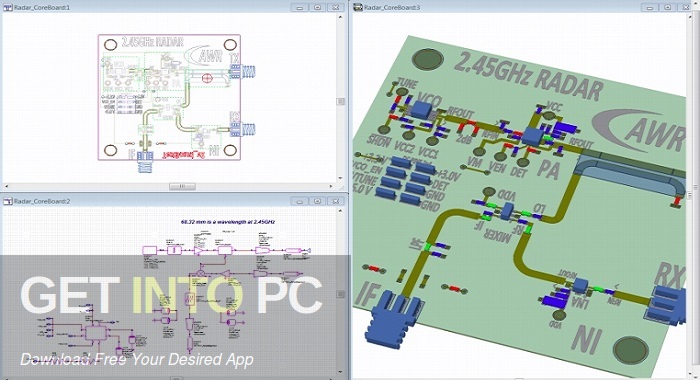700x380 pixels.
Task: Click scroll-up arrow in Radar_CoreBoard:2 window
Action: click(x=341, y=210)
